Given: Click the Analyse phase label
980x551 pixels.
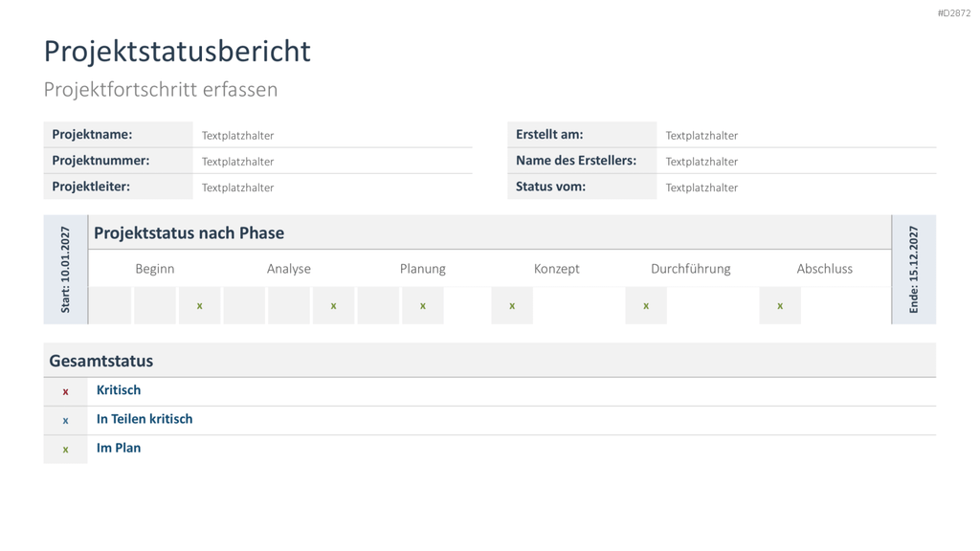Looking at the screenshot, I should pyautogui.click(x=289, y=269).
